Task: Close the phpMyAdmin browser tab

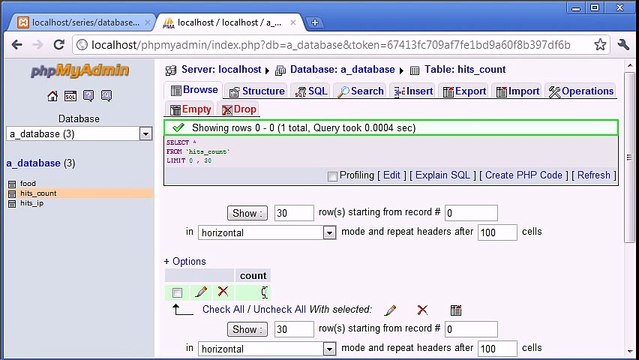Action: coord(293,22)
